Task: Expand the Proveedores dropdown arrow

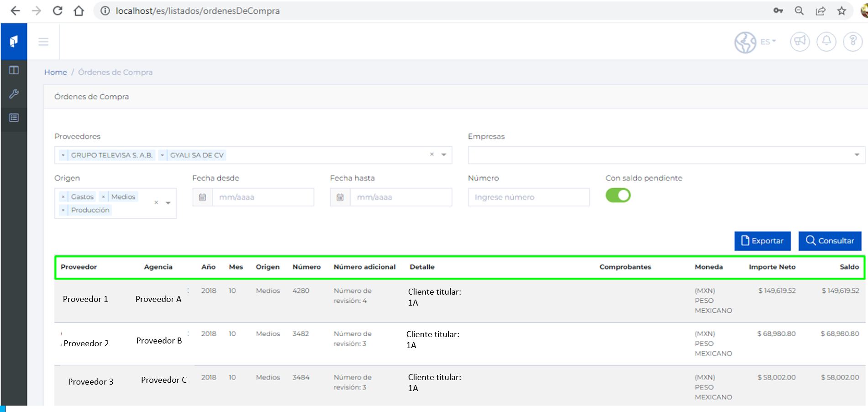Action: (444, 155)
